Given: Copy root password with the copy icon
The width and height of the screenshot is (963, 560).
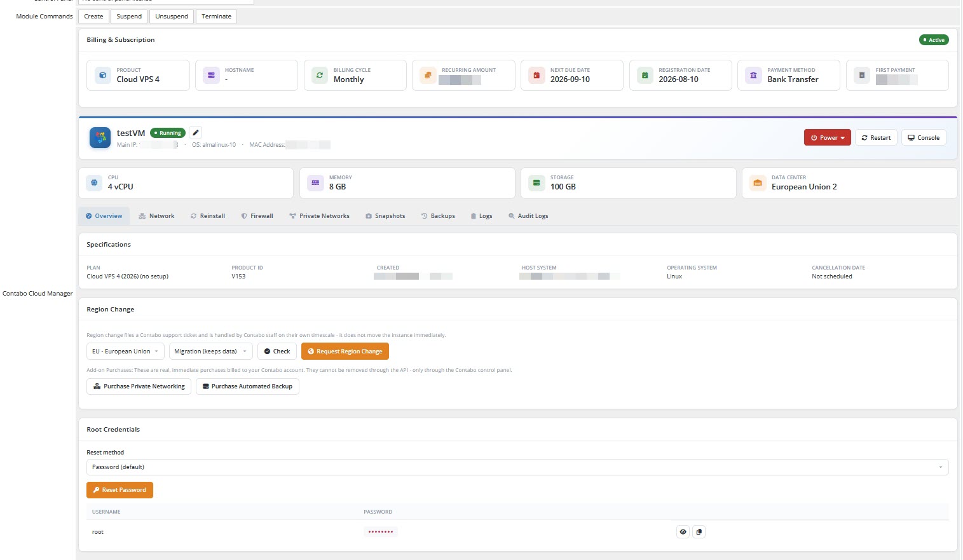Looking at the screenshot, I should (x=699, y=532).
